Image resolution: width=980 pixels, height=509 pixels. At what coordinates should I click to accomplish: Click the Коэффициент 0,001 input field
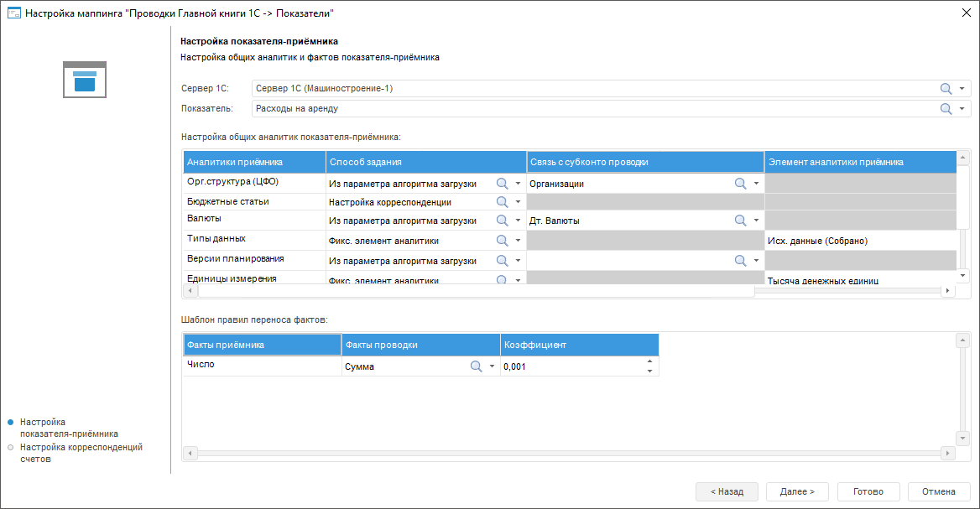[571, 366]
